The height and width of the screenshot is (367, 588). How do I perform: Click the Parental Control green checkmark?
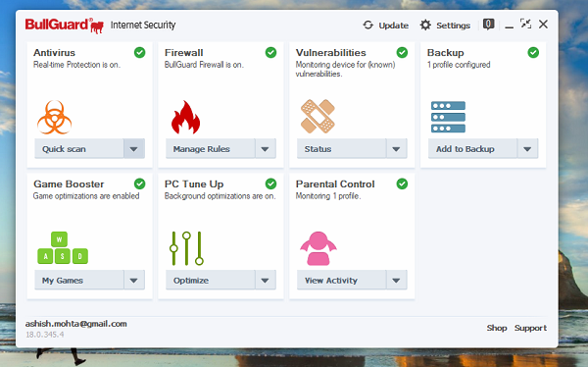pyautogui.click(x=402, y=184)
